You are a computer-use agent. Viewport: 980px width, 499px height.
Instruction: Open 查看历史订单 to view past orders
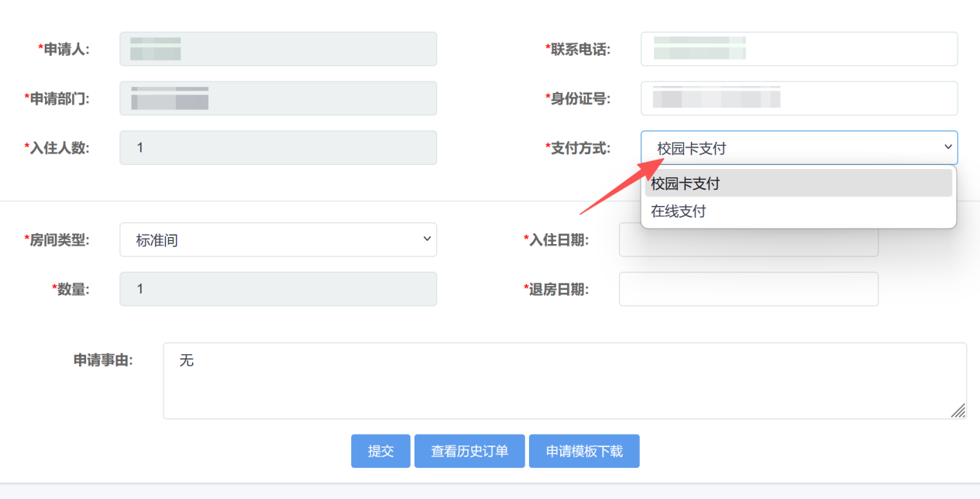pos(469,451)
